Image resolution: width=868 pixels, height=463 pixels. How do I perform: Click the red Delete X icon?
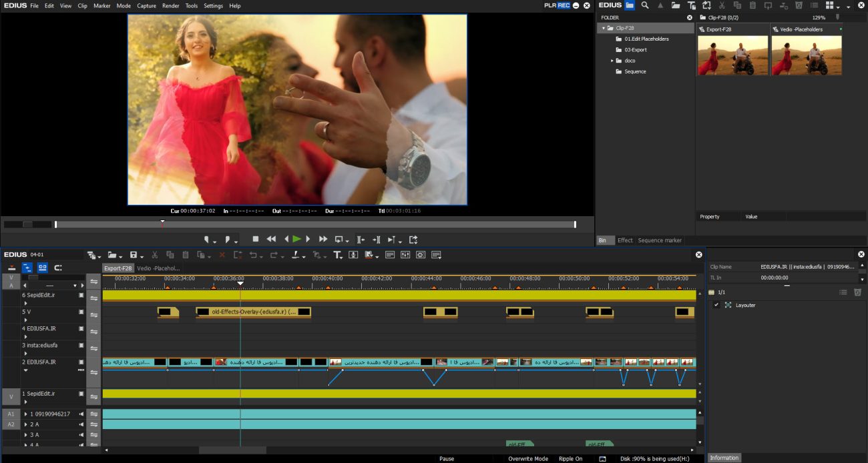click(x=222, y=255)
